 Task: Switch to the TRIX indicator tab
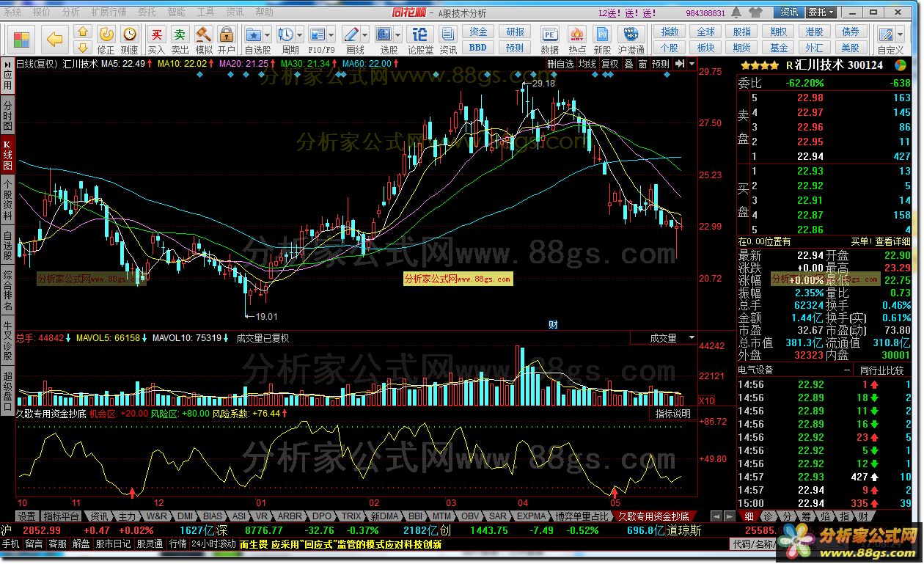(x=351, y=516)
